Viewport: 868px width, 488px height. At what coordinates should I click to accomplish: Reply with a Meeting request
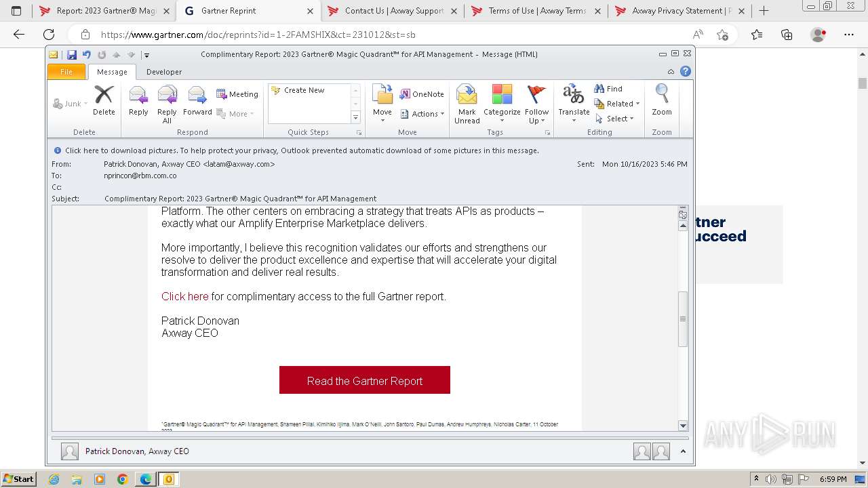click(x=237, y=94)
